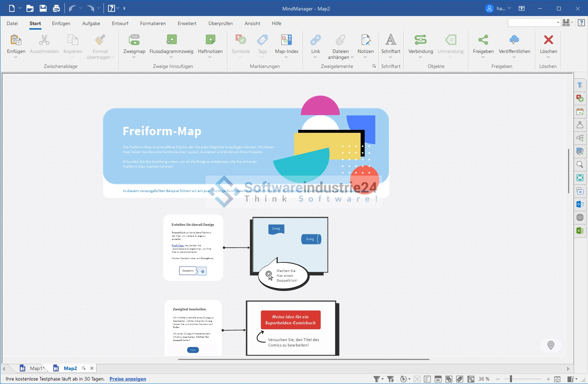
Task: Click the Veröffentlichen cloud icon
Action: 514,40
